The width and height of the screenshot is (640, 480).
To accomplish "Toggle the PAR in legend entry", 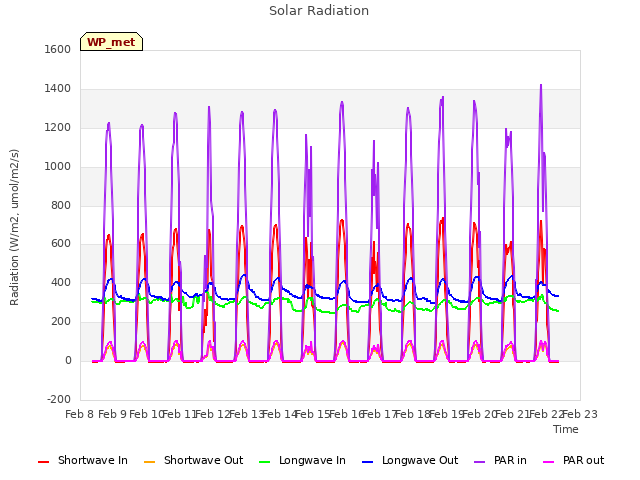I will tap(500, 460).
